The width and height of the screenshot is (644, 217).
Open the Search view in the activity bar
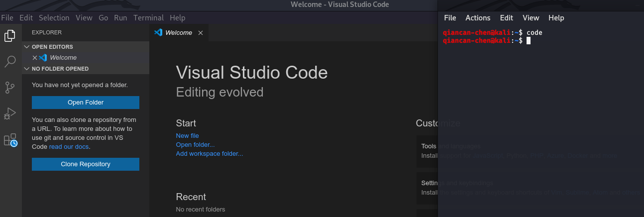[x=10, y=62]
